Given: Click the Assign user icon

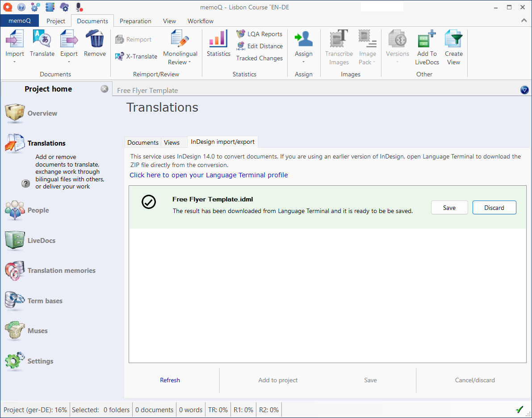Looking at the screenshot, I should click(x=304, y=38).
